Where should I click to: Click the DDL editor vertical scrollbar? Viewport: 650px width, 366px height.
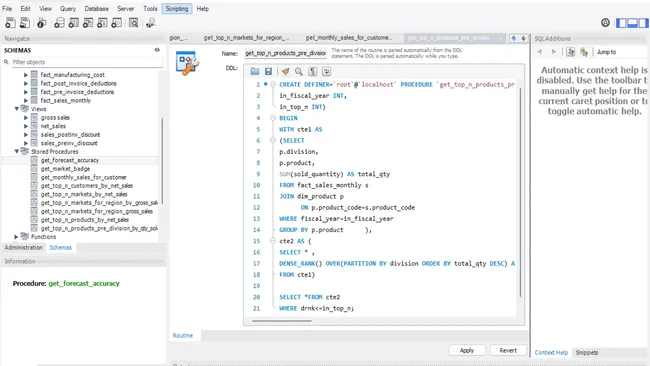click(x=520, y=192)
